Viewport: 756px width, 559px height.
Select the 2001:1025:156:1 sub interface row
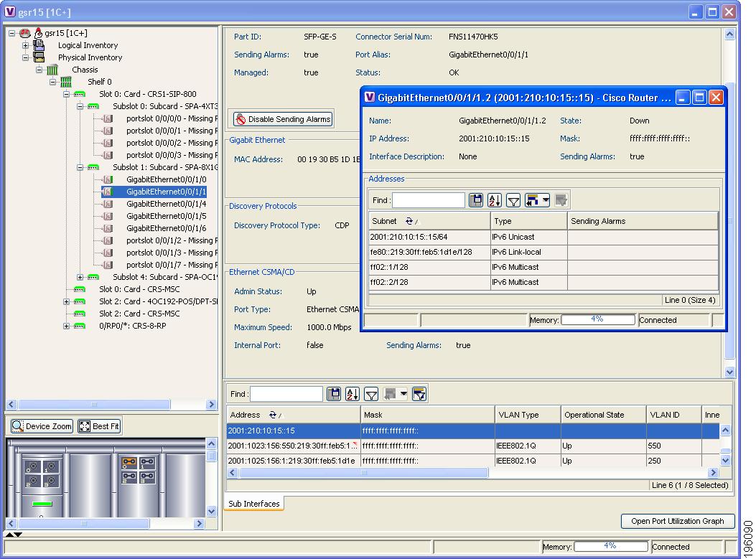coord(473,461)
